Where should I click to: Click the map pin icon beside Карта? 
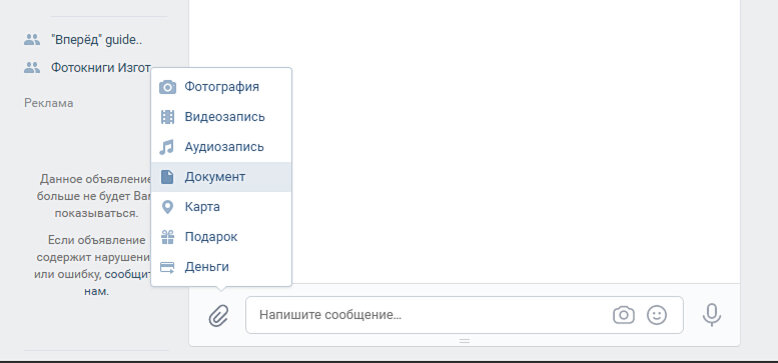tap(168, 207)
